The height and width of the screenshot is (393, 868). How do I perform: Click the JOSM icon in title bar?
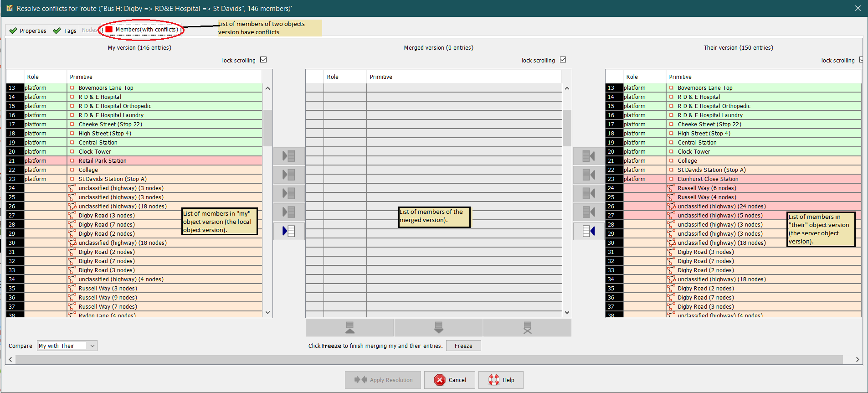pos(9,8)
